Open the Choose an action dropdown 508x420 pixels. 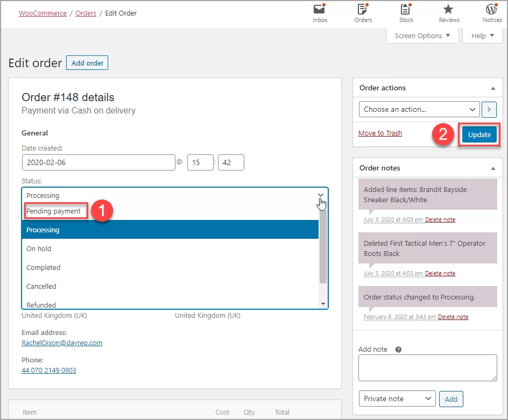point(419,109)
